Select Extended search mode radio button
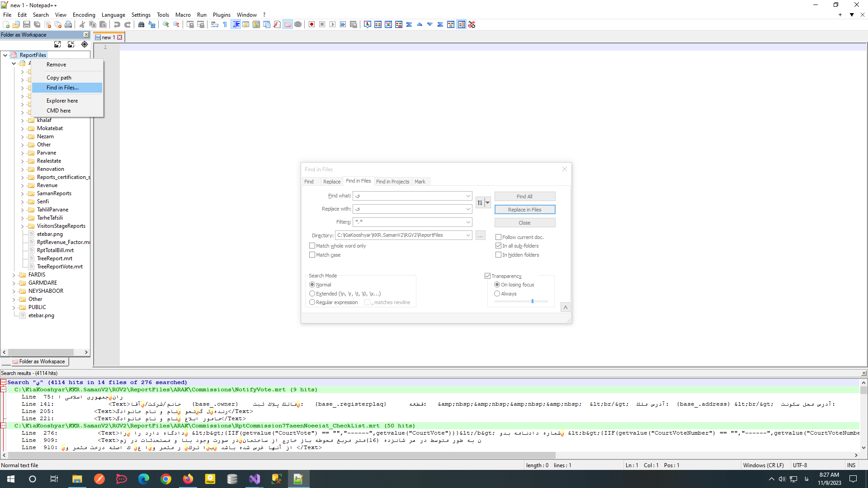Image resolution: width=868 pixels, height=488 pixels. [x=312, y=294]
